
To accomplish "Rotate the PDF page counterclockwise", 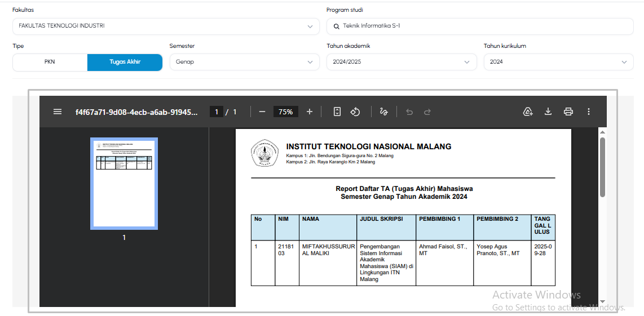I will (355, 112).
